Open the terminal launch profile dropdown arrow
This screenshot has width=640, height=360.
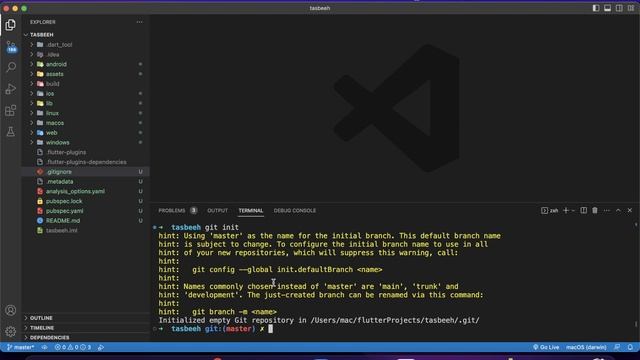tap(573, 211)
